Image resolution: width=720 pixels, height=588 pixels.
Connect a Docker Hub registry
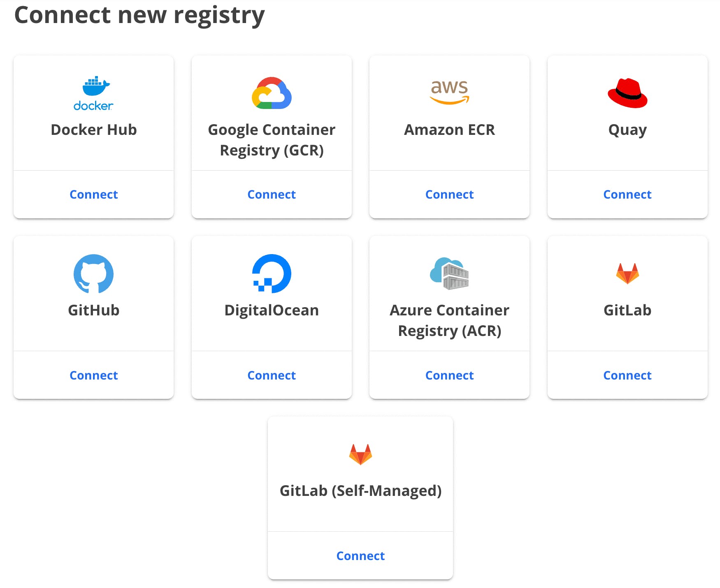click(x=94, y=194)
